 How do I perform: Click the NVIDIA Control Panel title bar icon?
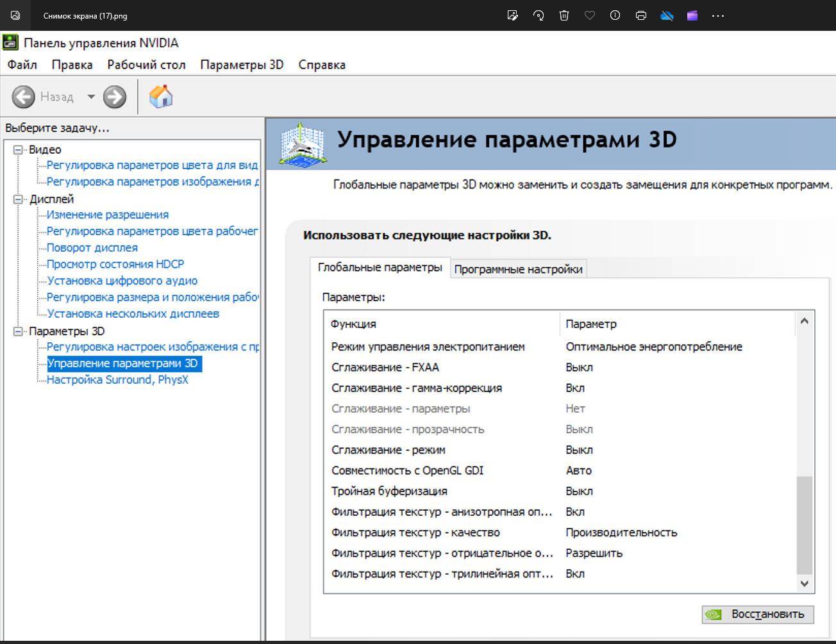click(11, 43)
